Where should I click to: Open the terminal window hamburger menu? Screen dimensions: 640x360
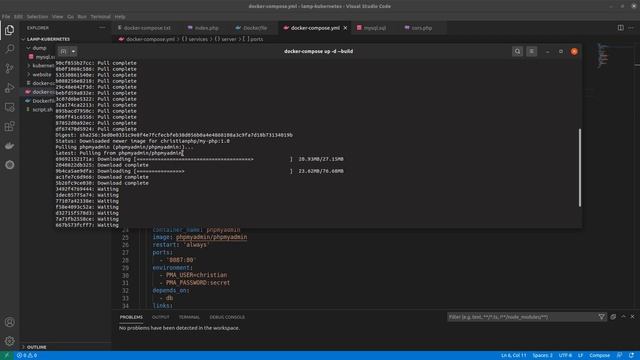pyautogui.click(x=531, y=51)
